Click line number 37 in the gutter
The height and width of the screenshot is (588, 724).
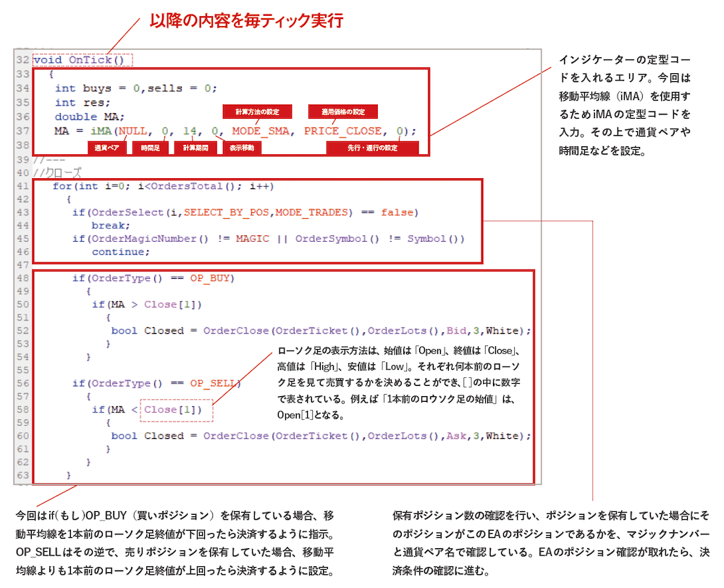point(22,131)
